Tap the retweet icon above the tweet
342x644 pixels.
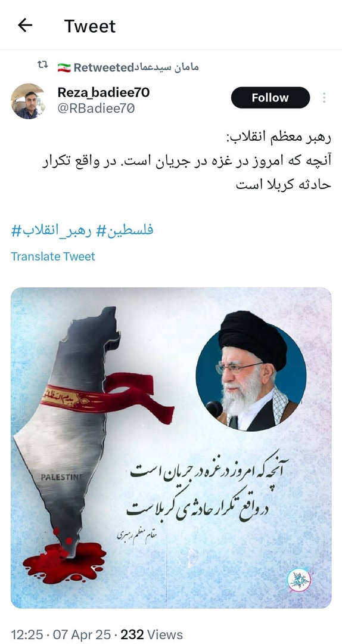(x=42, y=64)
